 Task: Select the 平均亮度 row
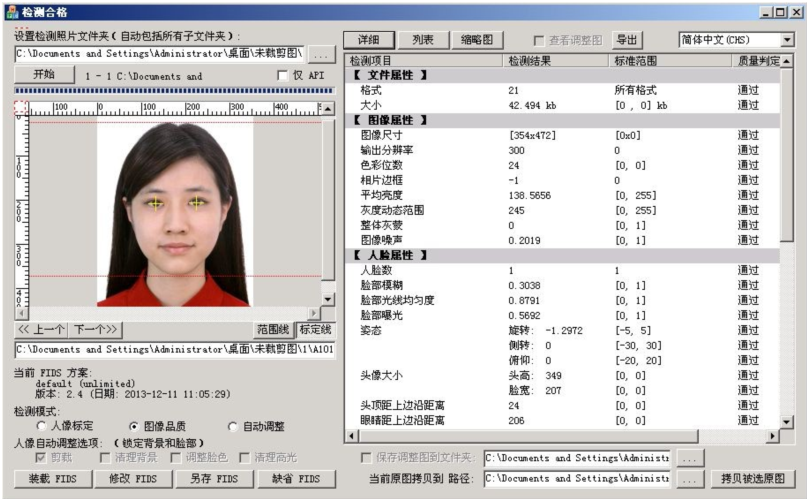pyautogui.click(x=563, y=195)
